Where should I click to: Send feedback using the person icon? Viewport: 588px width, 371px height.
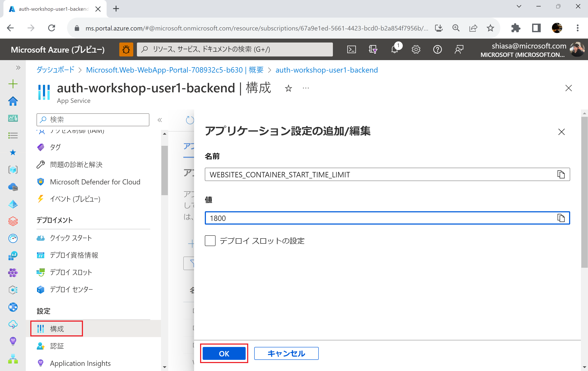coord(459,49)
